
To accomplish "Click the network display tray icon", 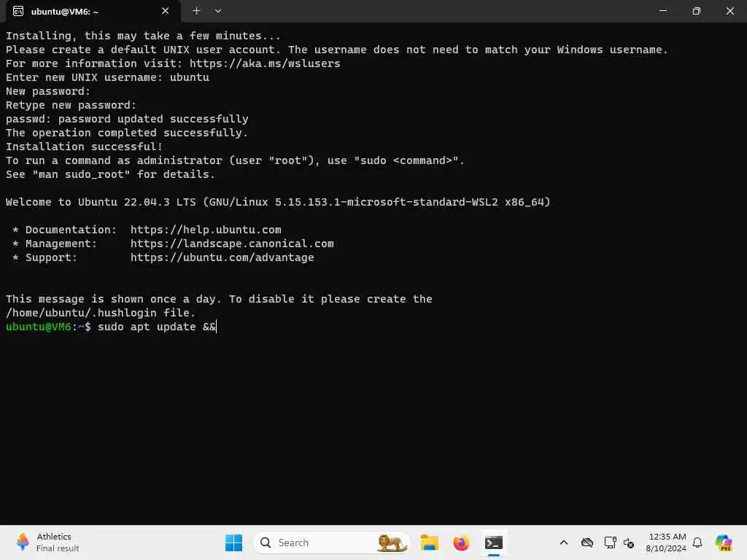I will [x=610, y=542].
